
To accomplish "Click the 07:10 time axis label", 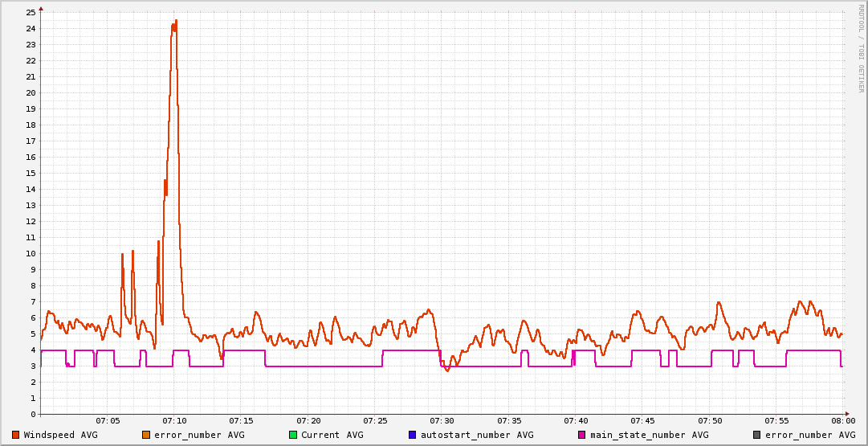I will [x=174, y=420].
